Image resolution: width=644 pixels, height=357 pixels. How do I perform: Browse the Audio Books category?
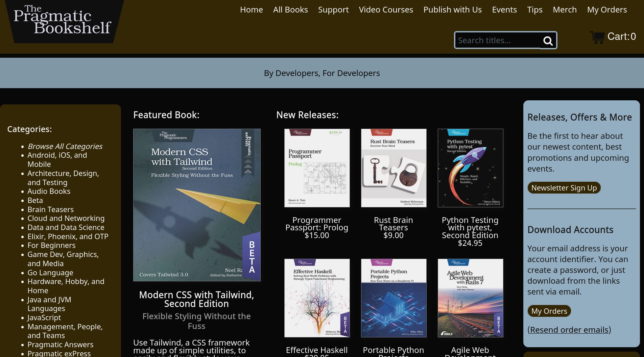coord(49,191)
